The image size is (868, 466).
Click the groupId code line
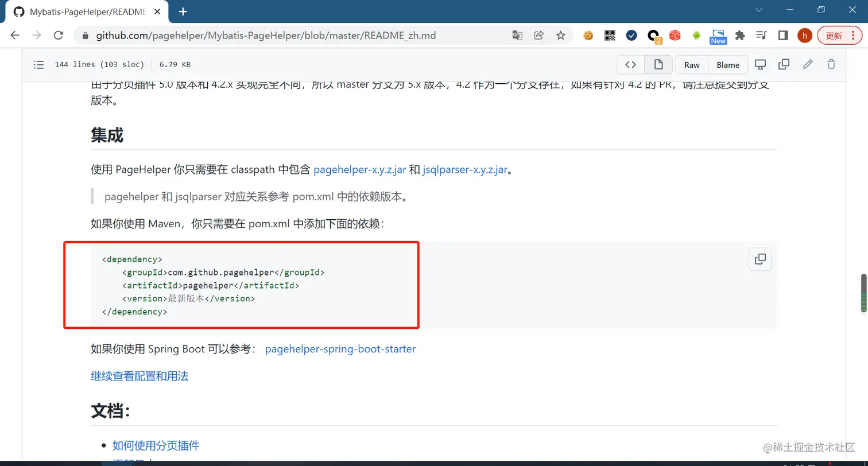point(223,272)
